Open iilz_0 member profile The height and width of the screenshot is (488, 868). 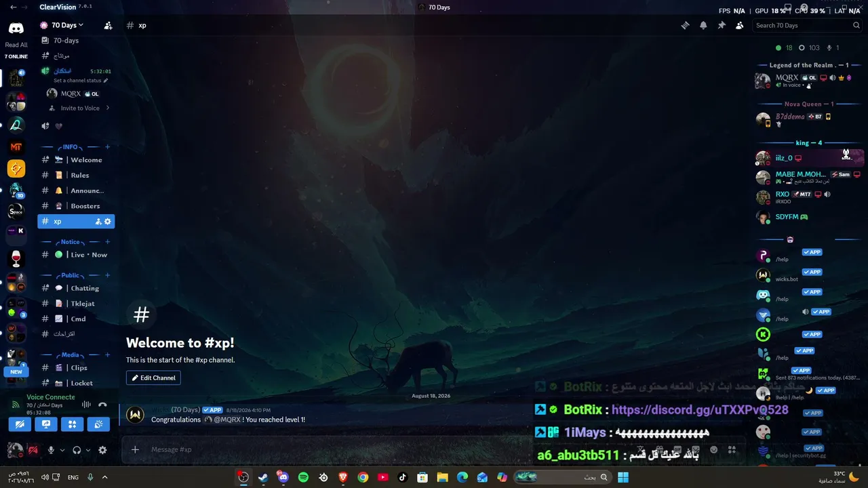[810, 158]
